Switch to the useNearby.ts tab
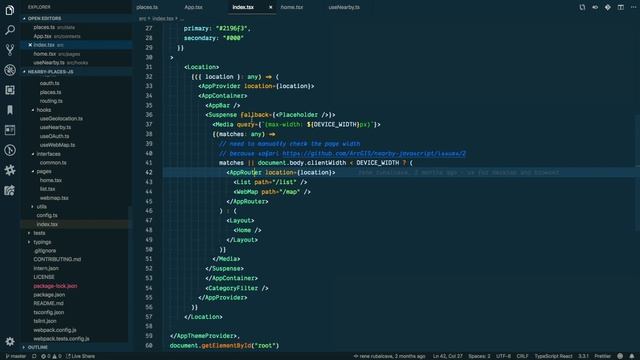This screenshot has height=360, width=640. [x=344, y=7]
